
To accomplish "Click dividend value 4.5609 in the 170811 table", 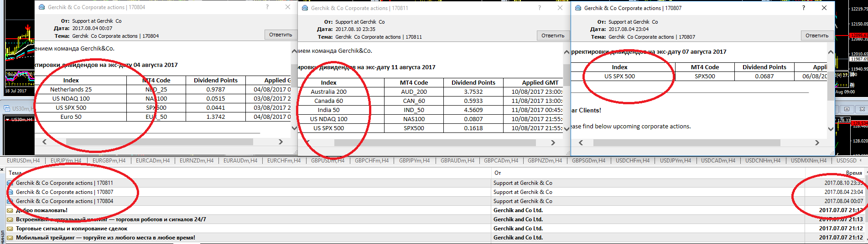I will click(473, 110).
